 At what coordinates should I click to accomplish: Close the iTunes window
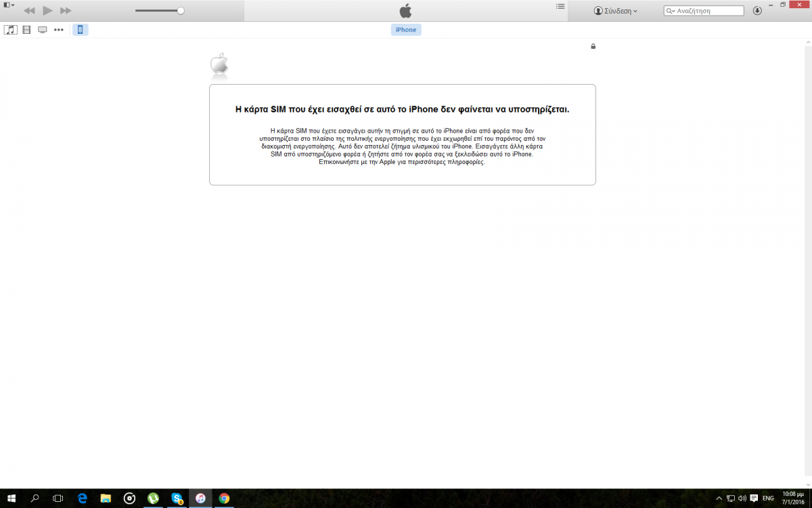point(798,5)
